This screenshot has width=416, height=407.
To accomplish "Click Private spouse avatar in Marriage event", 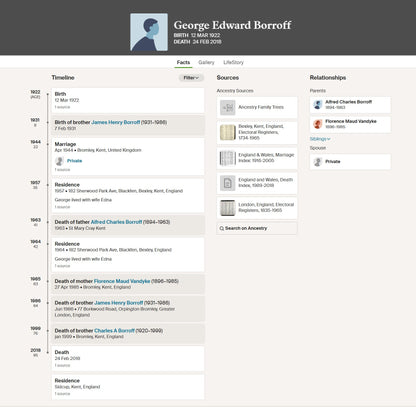I will [x=59, y=161].
